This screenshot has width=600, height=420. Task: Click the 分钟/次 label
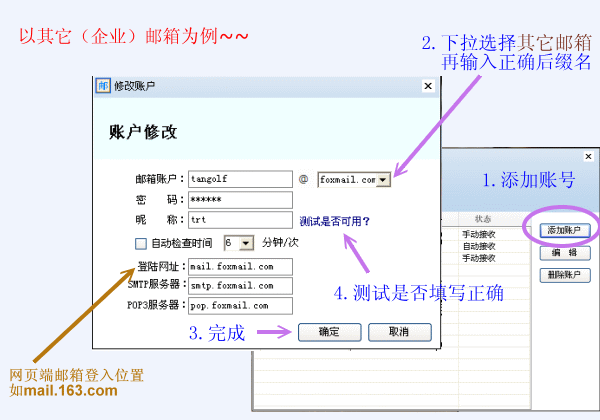tap(280, 243)
